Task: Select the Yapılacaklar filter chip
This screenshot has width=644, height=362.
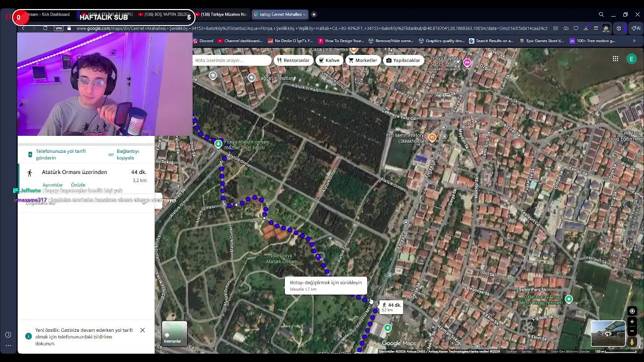Action: [403, 60]
